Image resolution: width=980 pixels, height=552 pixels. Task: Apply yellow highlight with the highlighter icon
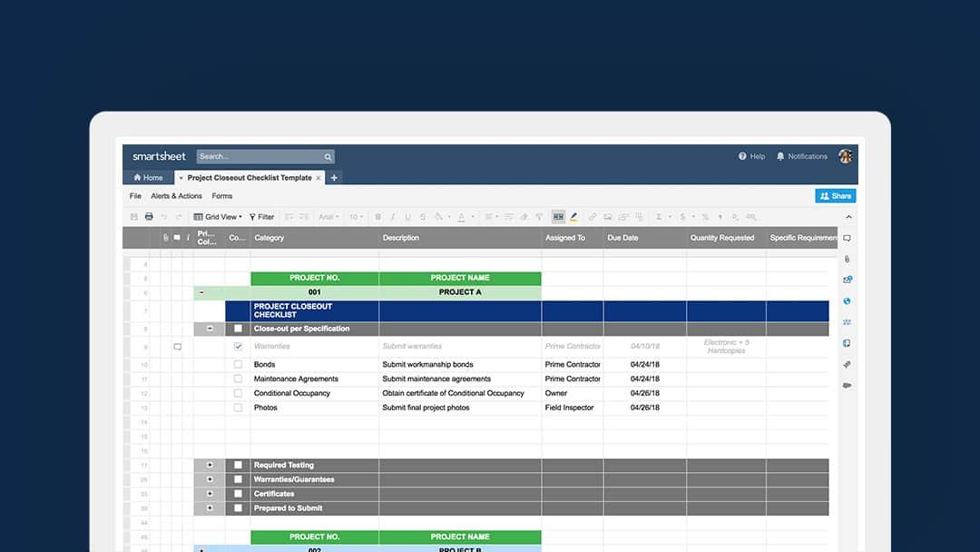[x=574, y=216]
